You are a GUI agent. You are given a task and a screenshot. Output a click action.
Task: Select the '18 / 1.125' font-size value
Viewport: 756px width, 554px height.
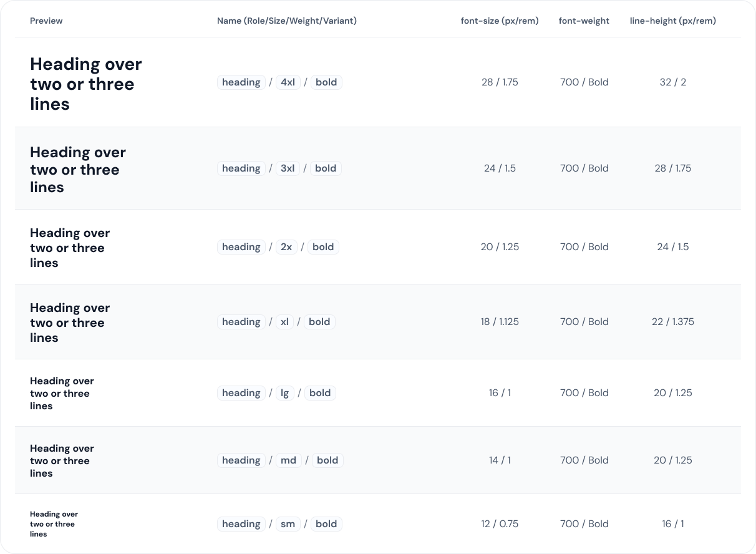coord(500,321)
